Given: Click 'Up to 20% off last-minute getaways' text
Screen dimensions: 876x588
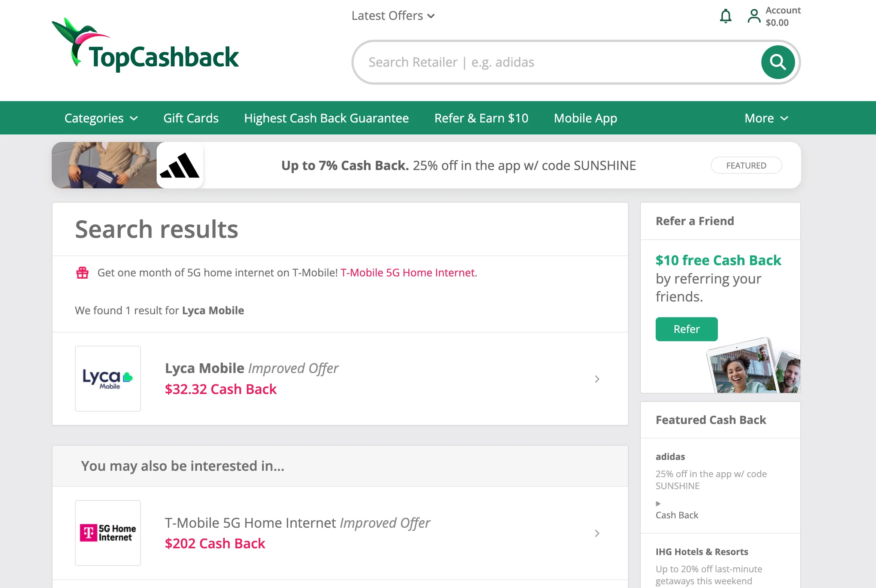Looking at the screenshot, I should [x=709, y=575].
